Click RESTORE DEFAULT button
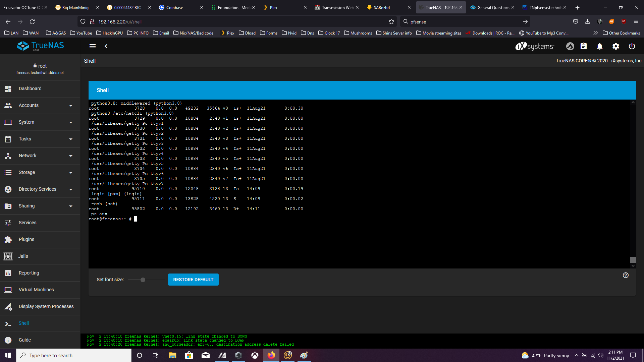The width and height of the screenshot is (644, 362). click(193, 280)
